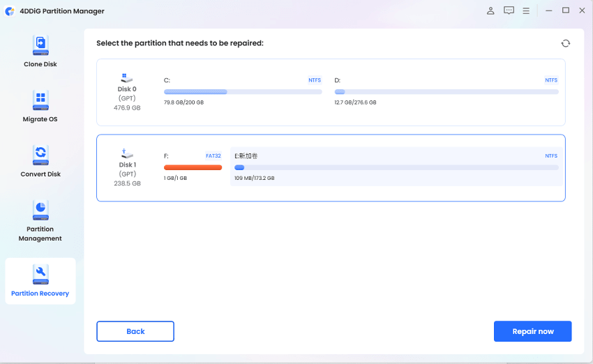Click the Disk 1 name label
Image resolution: width=593 pixels, height=364 pixels.
click(x=127, y=165)
